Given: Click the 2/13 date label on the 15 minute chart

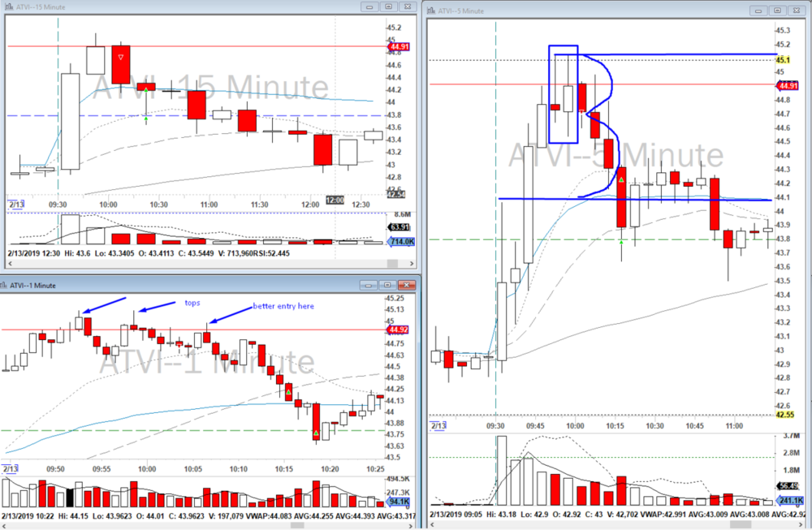Looking at the screenshot, I should tap(15, 205).
